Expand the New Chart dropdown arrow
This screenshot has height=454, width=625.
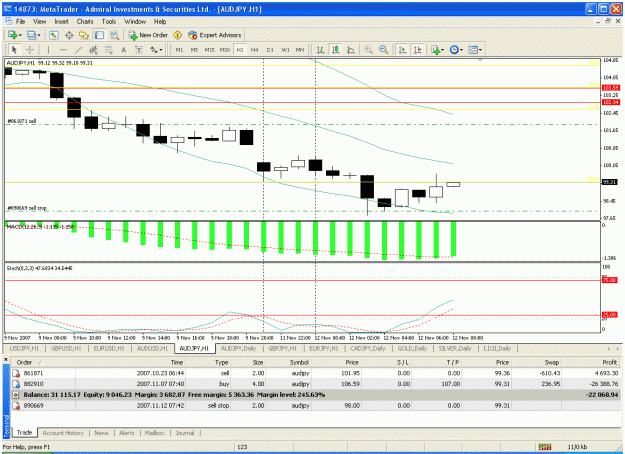coord(20,35)
